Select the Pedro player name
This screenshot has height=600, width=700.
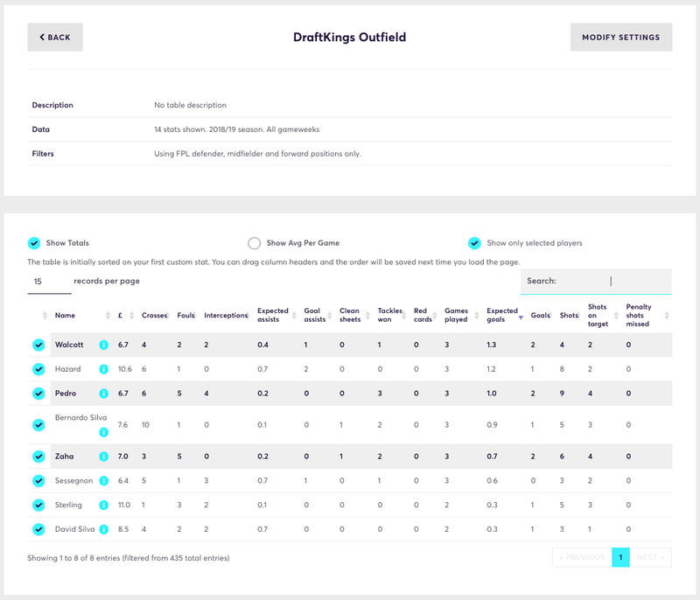tap(66, 394)
